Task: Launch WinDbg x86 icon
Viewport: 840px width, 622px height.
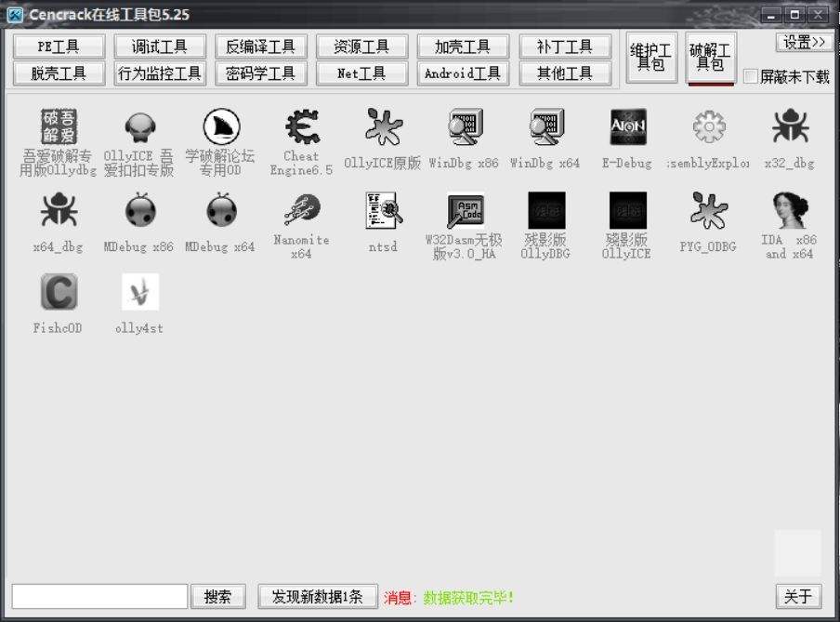Action: 465,127
